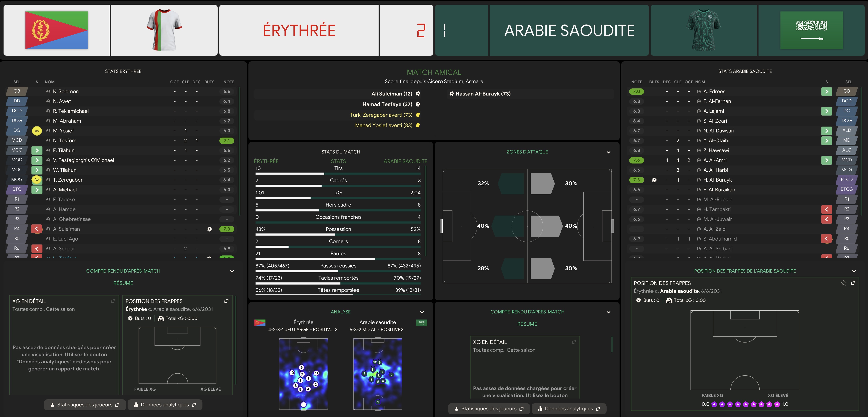Expand Saudi Arabia's 5-3-2 MD AL tactic

click(x=376, y=329)
